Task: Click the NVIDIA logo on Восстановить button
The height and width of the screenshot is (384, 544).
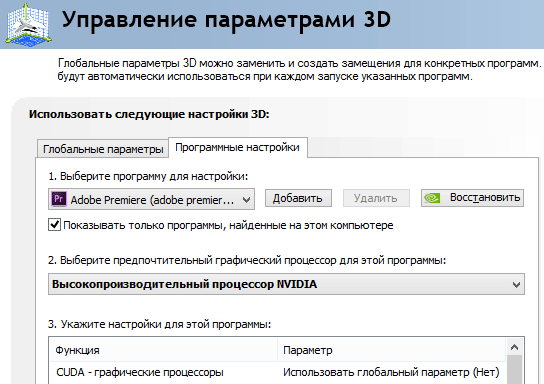Action: [432, 198]
